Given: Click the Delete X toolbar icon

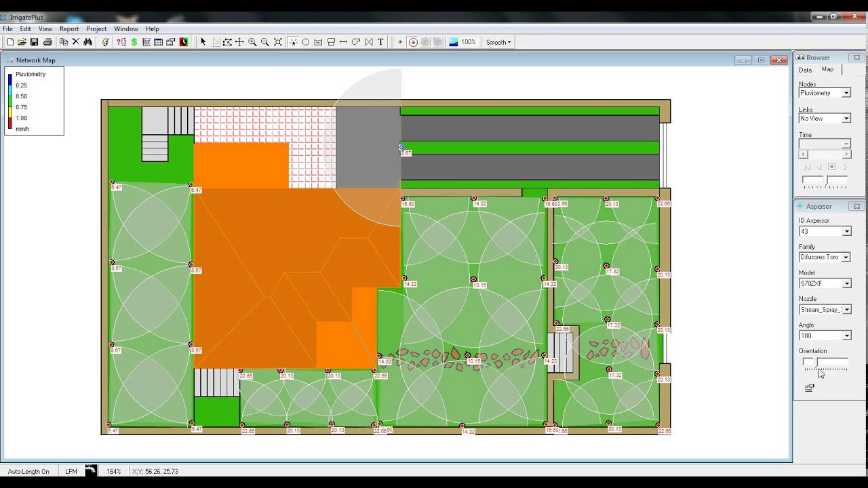Looking at the screenshot, I should pos(76,42).
